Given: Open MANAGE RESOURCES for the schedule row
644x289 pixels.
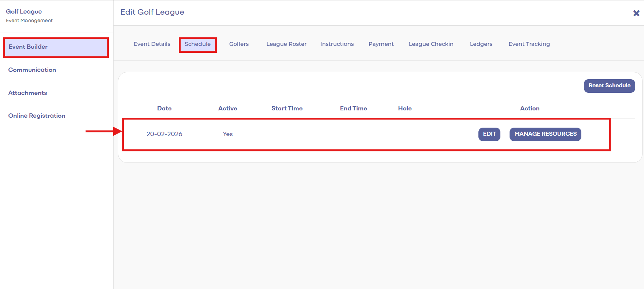Looking at the screenshot, I should [545, 134].
